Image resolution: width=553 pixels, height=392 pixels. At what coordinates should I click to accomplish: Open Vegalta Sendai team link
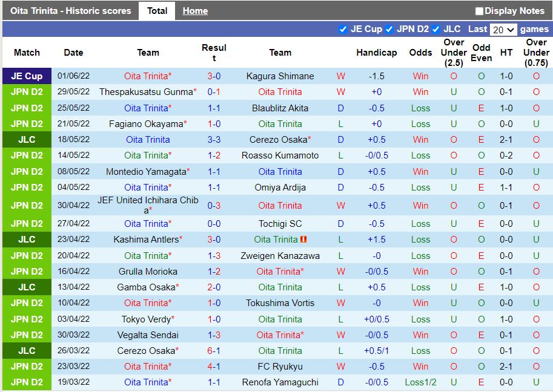point(148,335)
